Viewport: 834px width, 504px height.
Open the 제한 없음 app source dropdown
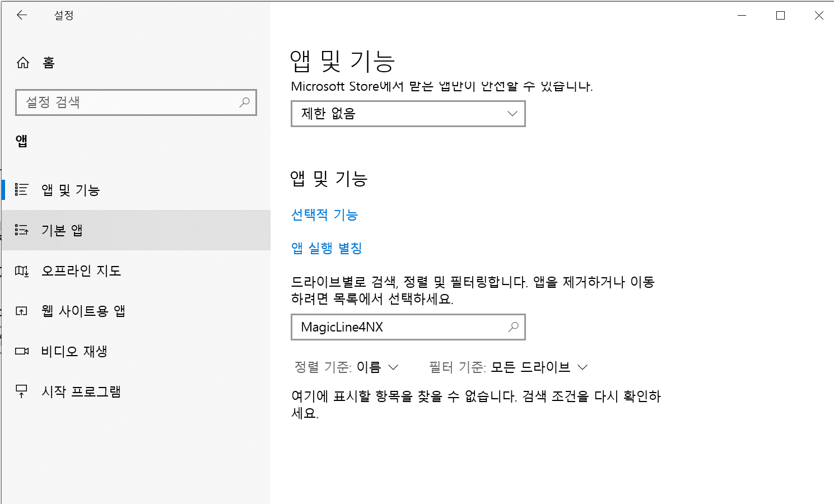click(408, 114)
